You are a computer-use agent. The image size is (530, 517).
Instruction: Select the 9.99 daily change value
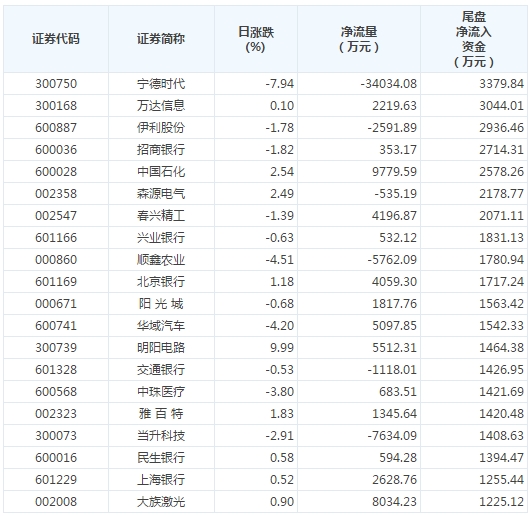(x=282, y=347)
